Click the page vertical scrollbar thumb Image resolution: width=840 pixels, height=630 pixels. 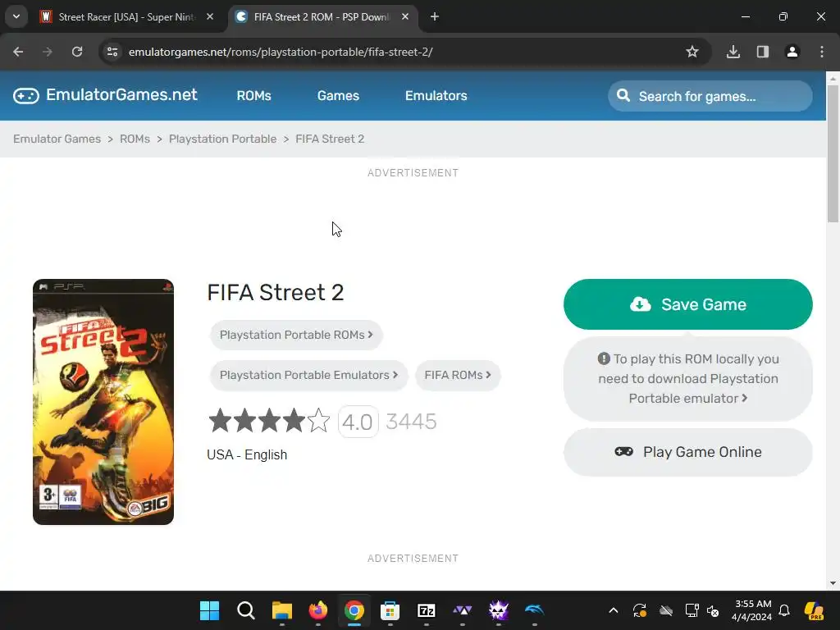[833, 153]
